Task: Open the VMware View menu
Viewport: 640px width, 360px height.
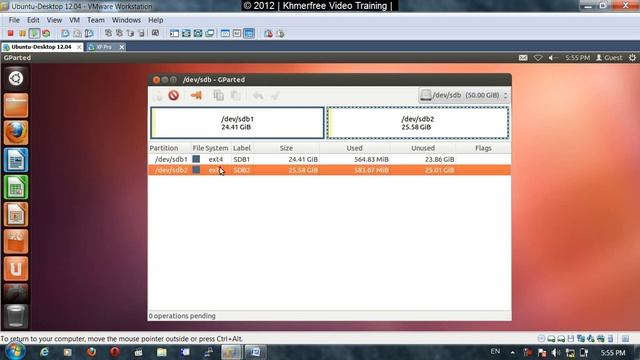Action: click(x=54, y=20)
